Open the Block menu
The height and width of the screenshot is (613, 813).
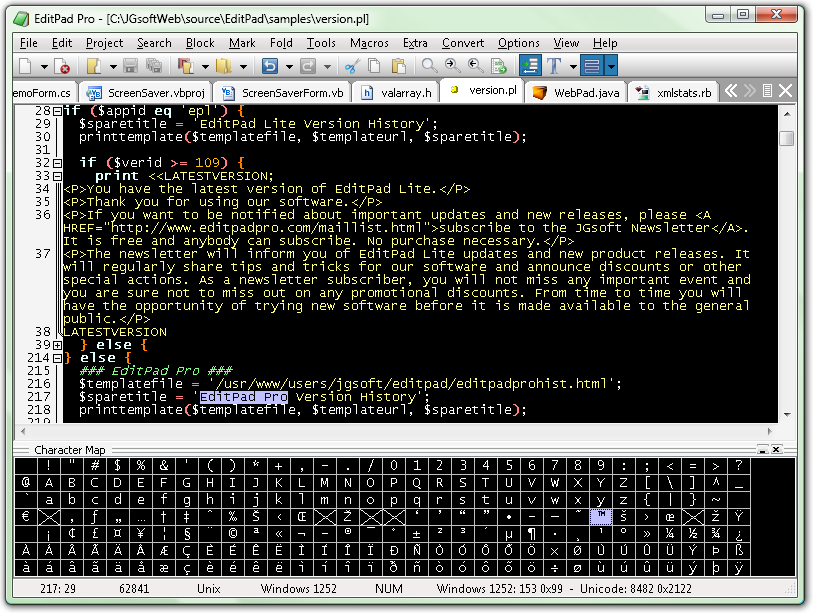[200, 43]
